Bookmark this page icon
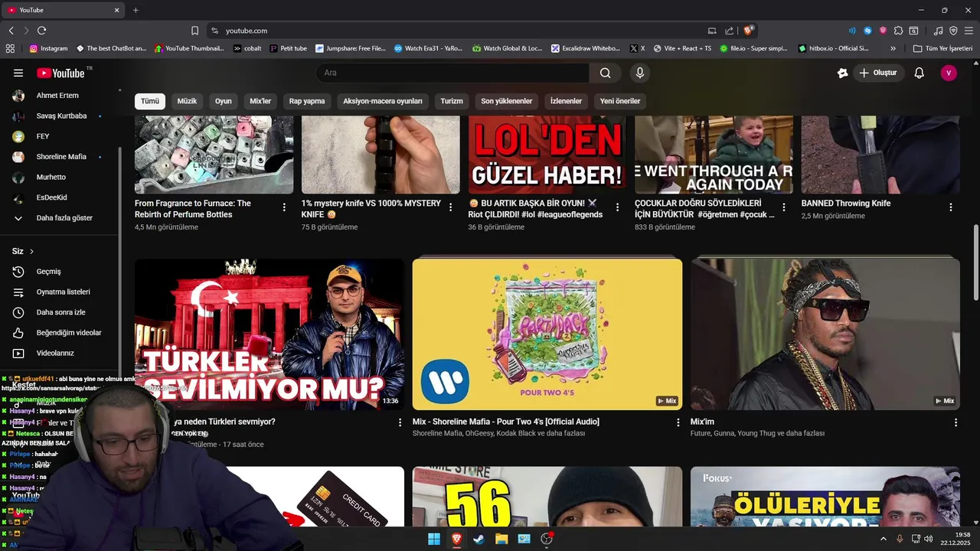The image size is (980, 551). pyautogui.click(x=194, y=31)
